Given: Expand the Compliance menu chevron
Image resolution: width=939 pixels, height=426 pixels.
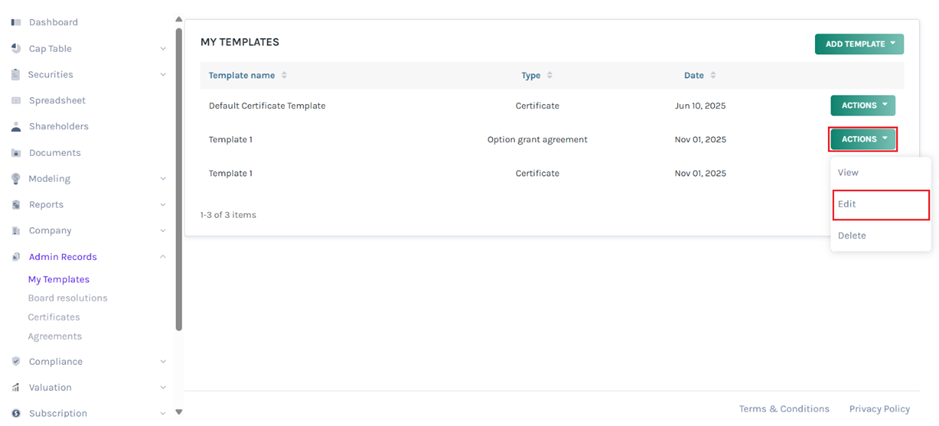Looking at the screenshot, I should tap(163, 362).
